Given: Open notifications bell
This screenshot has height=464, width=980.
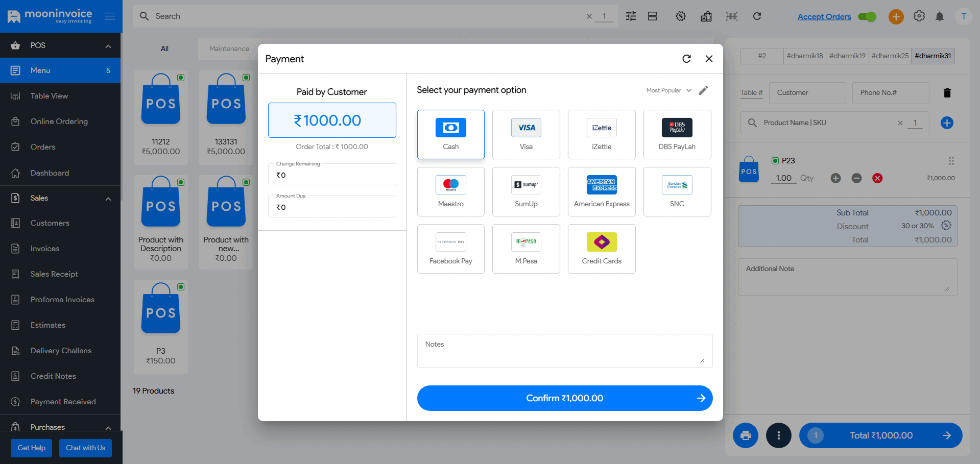Looking at the screenshot, I should [x=940, y=17].
